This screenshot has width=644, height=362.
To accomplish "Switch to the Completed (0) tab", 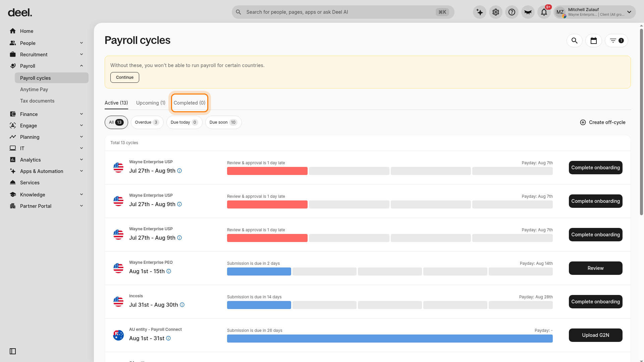I will point(190,103).
